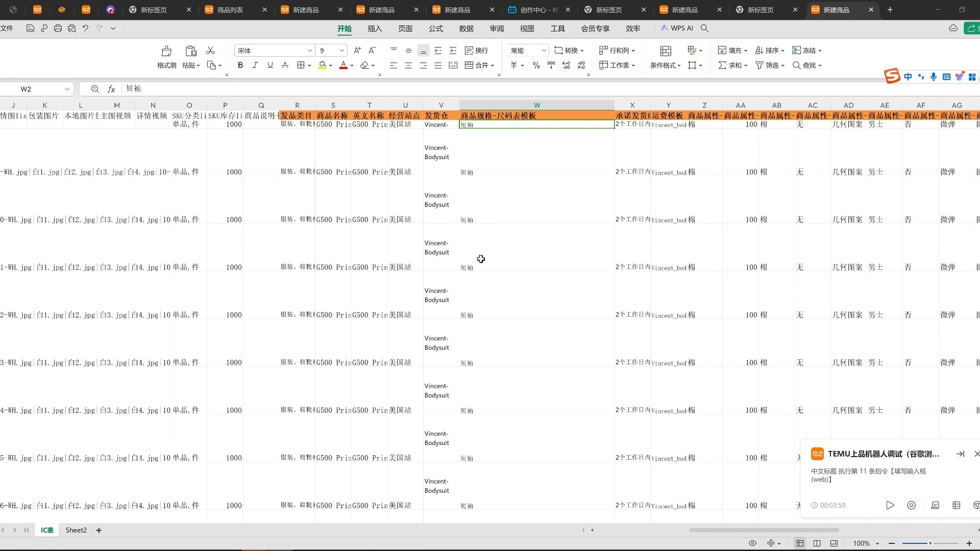Viewport: 980px width, 551px height.
Task: Open the number format dropdown 常规
Action: [x=544, y=51]
